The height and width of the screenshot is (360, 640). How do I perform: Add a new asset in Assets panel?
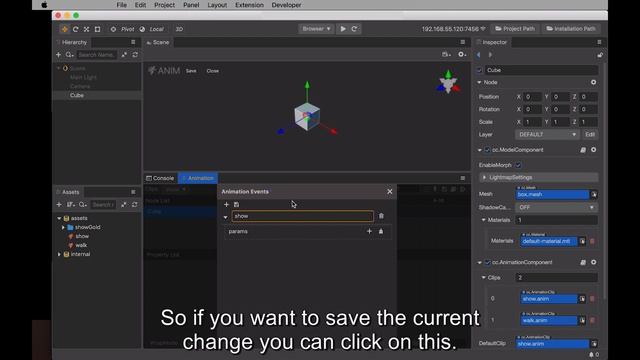(x=59, y=204)
